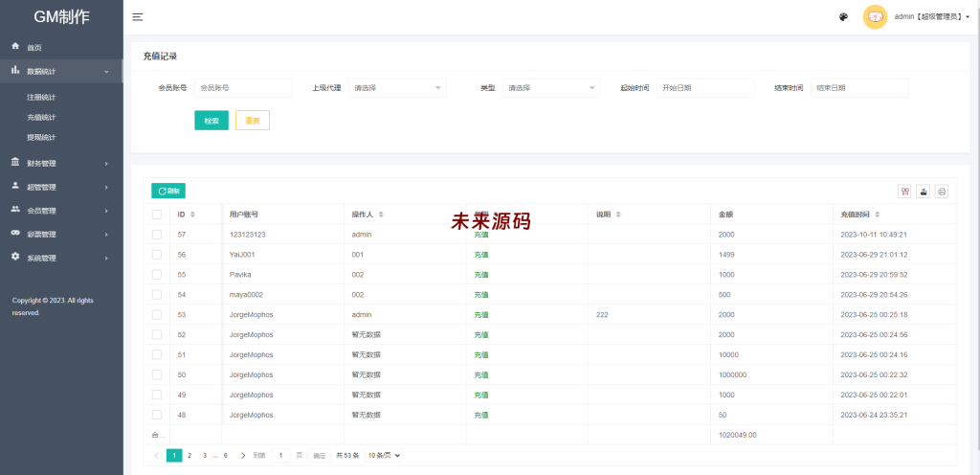Click the 重置 reset button

coord(253,121)
